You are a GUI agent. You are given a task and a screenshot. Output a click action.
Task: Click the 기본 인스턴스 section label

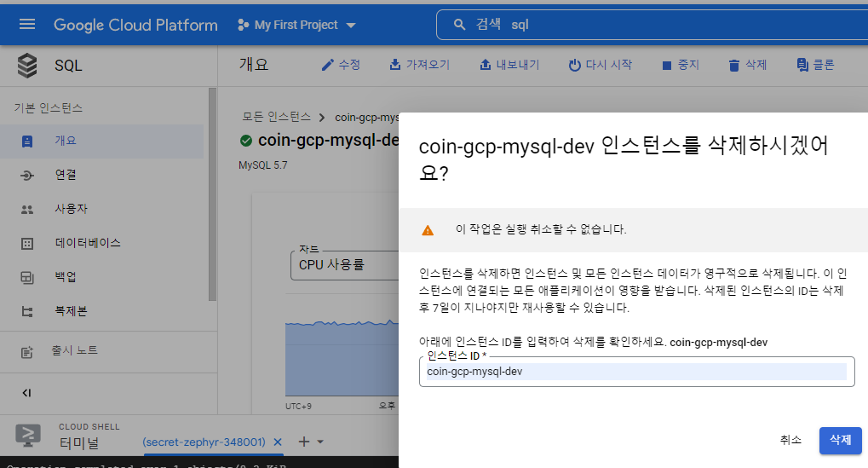pos(49,108)
